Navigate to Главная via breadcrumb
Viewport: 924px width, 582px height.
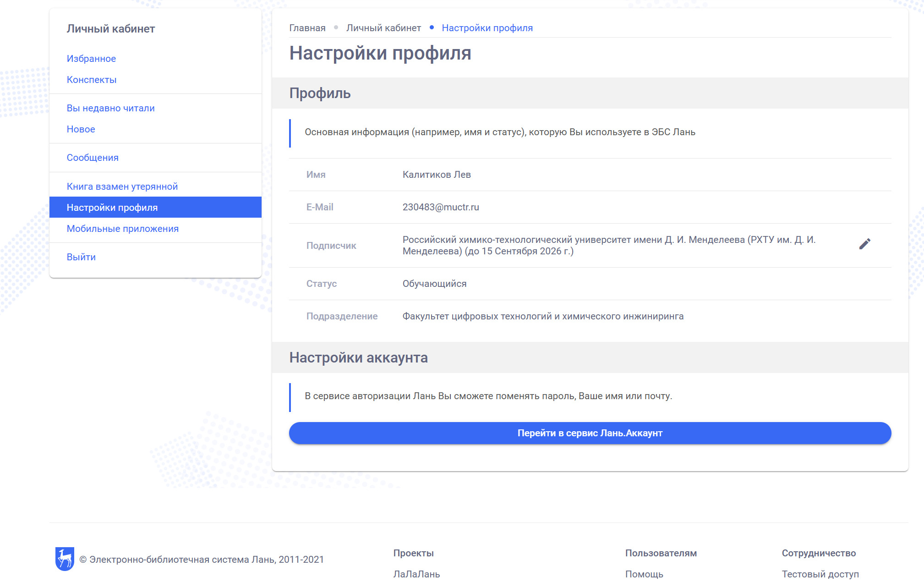[x=306, y=27]
